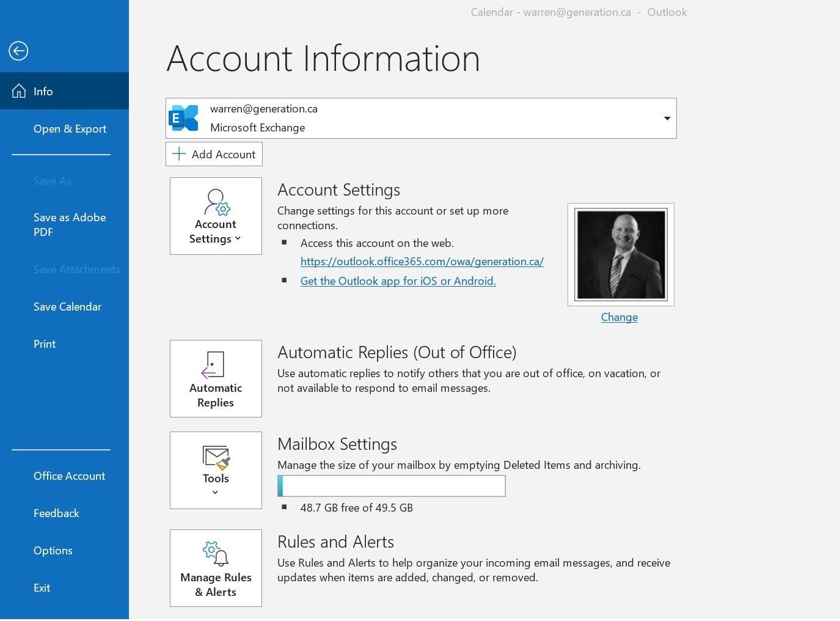Click the Account Settings section heading

pyautogui.click(x=339, y=190)
